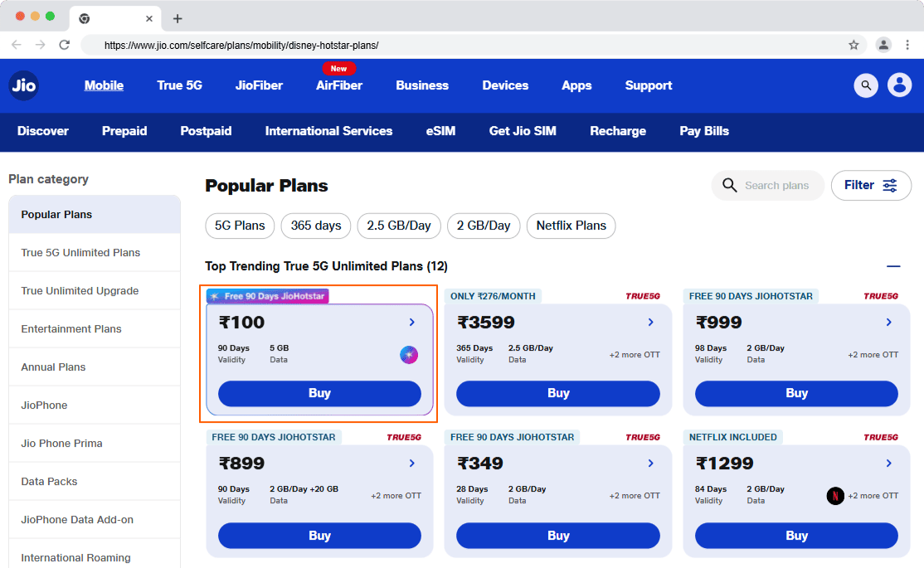924x568 pixels.
Task: Click the Jio logo icon
Action: (23, 85)
